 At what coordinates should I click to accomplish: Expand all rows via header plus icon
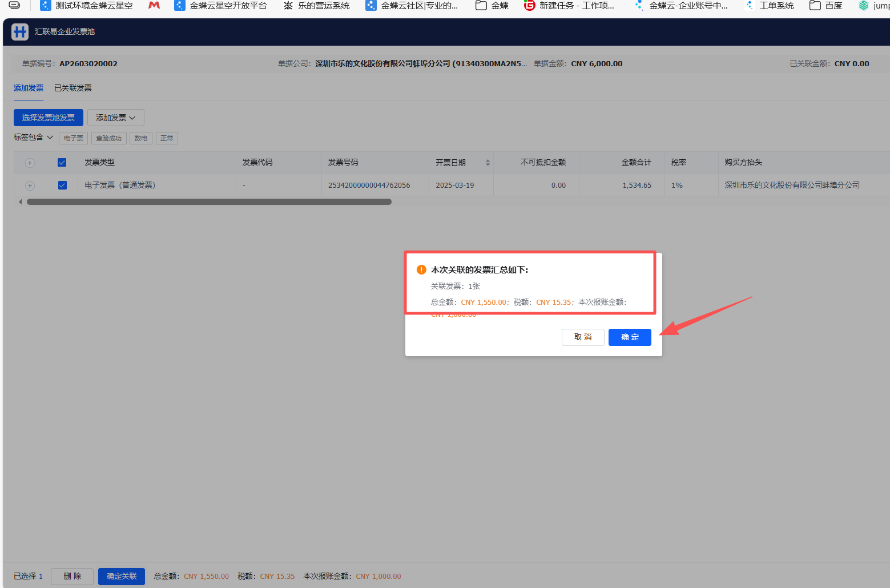point(30,163)
